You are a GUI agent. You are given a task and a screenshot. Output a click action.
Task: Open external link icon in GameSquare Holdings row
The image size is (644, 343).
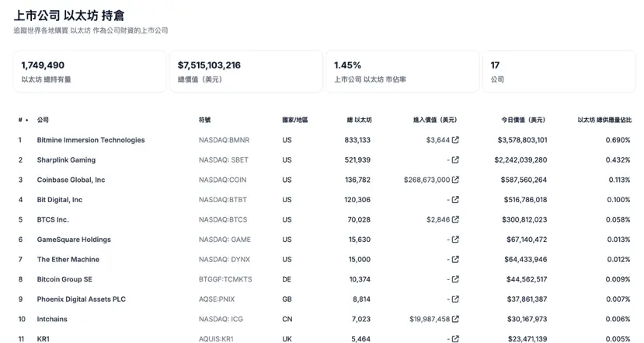455,240
